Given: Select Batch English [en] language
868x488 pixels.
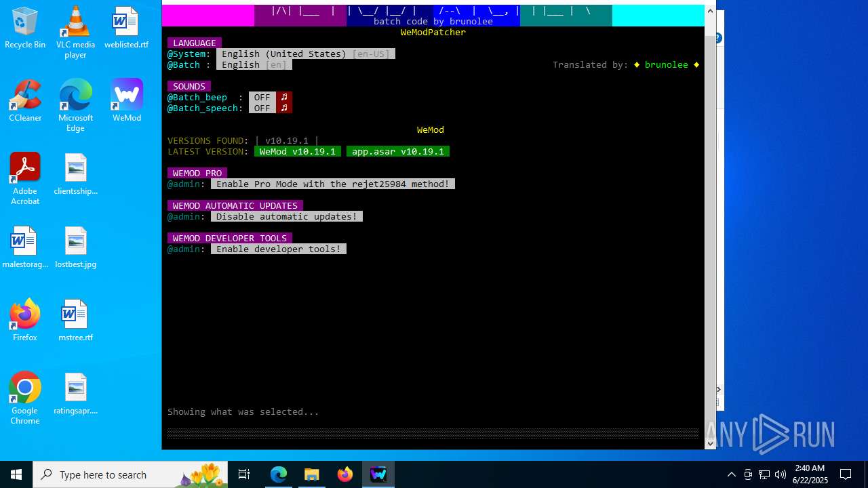Looking at the screenshot, I should coord(254,64).
